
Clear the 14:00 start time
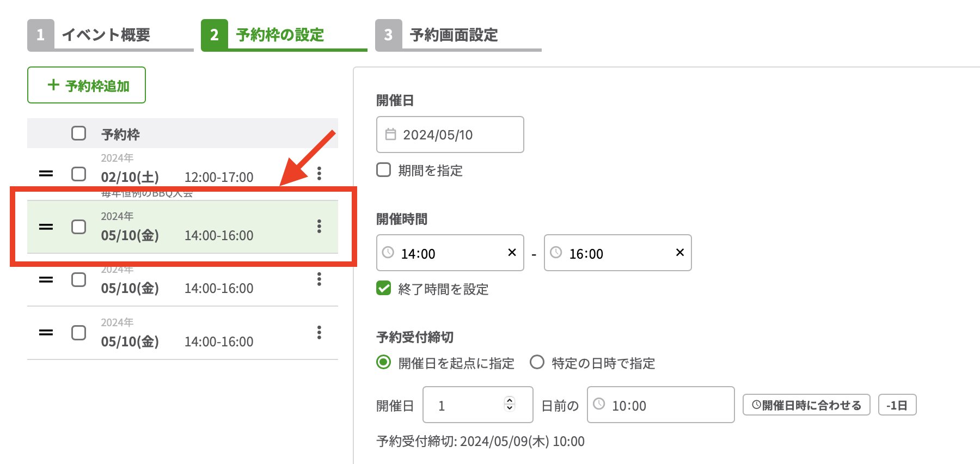512,253
